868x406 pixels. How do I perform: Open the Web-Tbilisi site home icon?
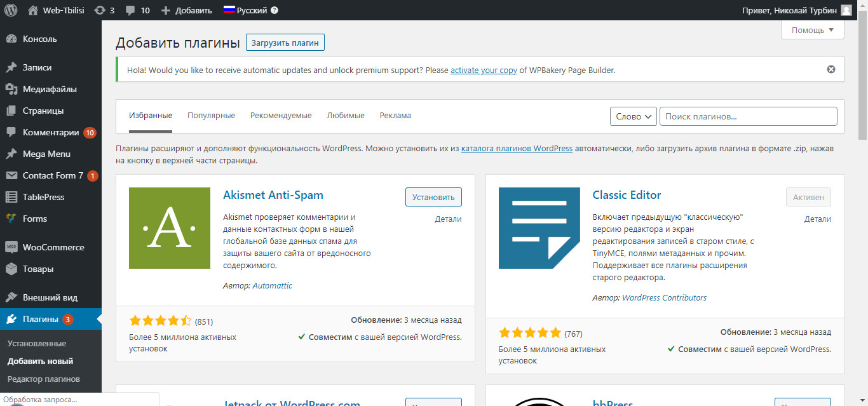(x=33, y=10)
